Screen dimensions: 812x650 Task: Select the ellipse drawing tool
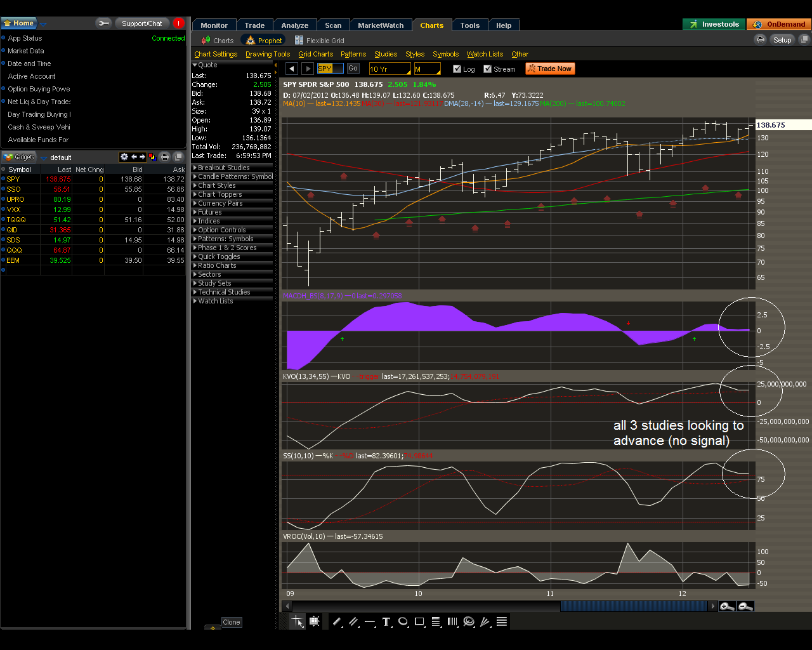click(403, 622)
